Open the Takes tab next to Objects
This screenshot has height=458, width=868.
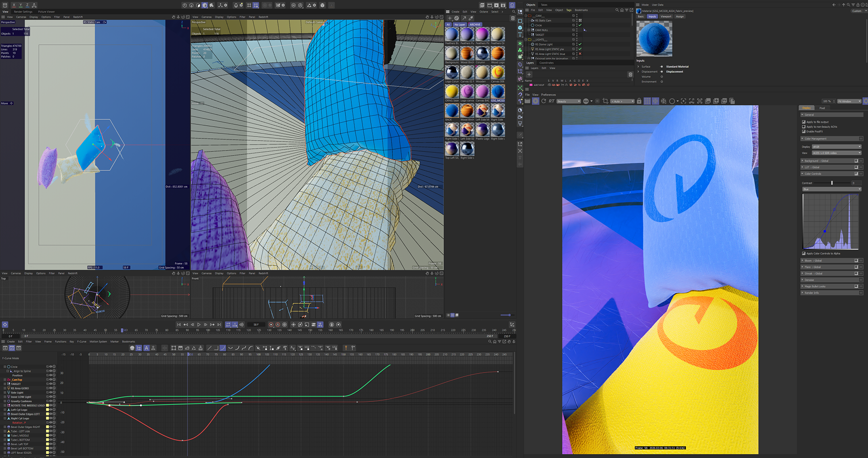544,5
